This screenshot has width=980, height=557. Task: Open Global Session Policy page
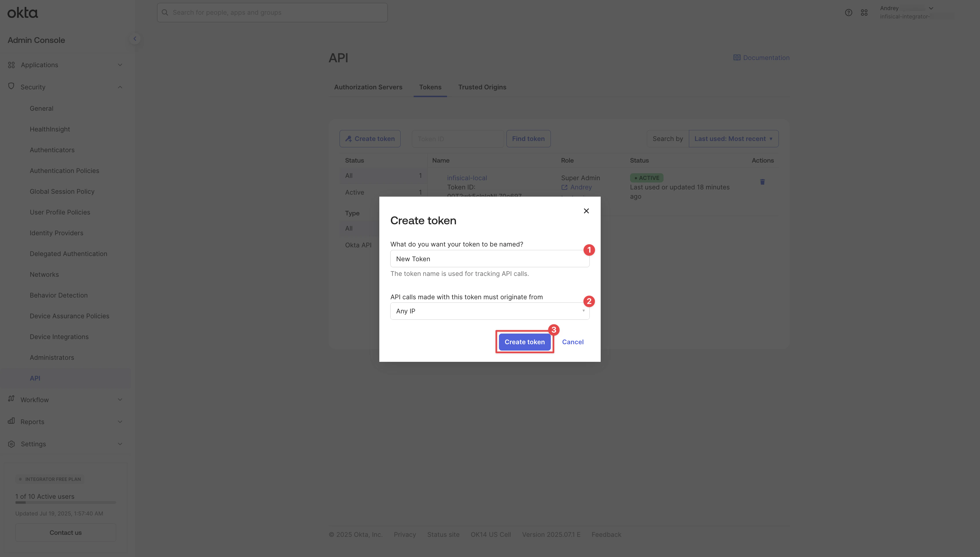coord(62,192)
